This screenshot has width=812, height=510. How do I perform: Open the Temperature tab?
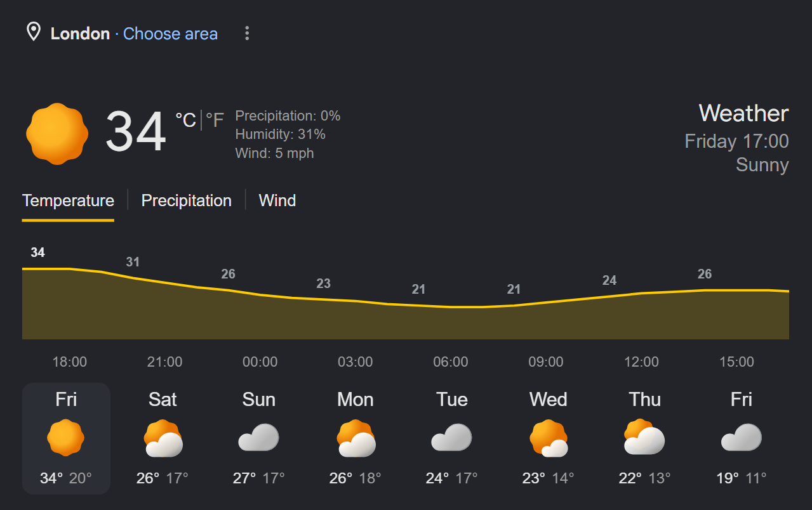coord(68,200)
